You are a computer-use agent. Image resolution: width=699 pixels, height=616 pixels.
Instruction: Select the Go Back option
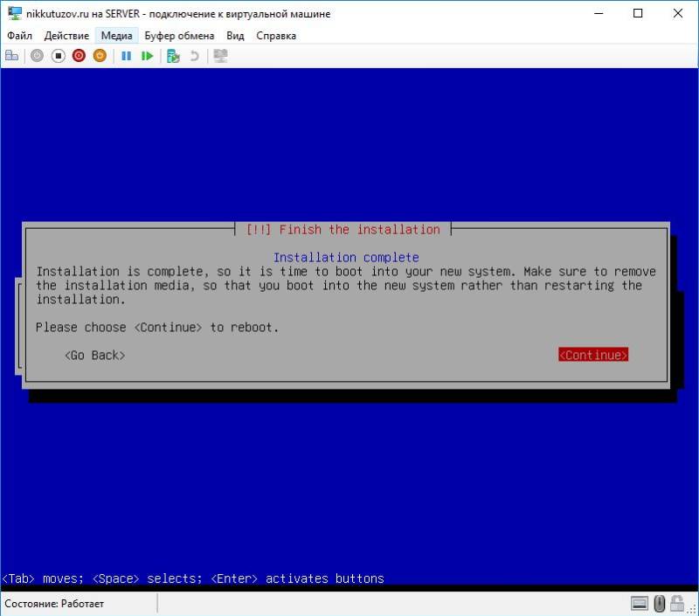pyautogui.click(x=94, y=355)
